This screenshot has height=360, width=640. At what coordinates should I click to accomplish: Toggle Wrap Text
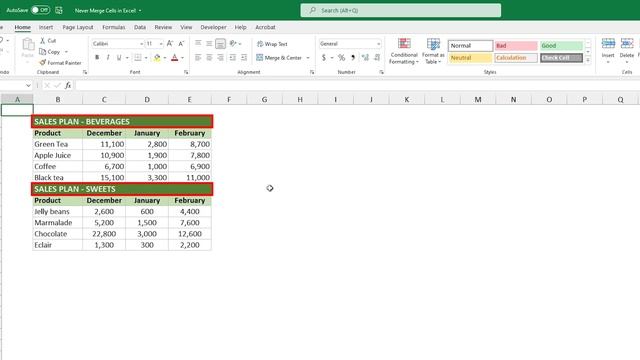tap(272, 44)
